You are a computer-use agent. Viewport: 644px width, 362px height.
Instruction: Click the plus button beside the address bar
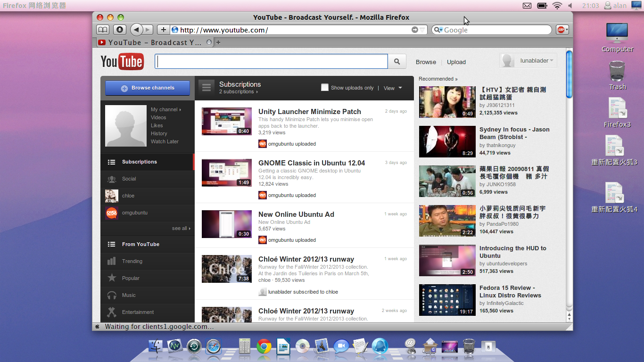[x=163, y=30]
